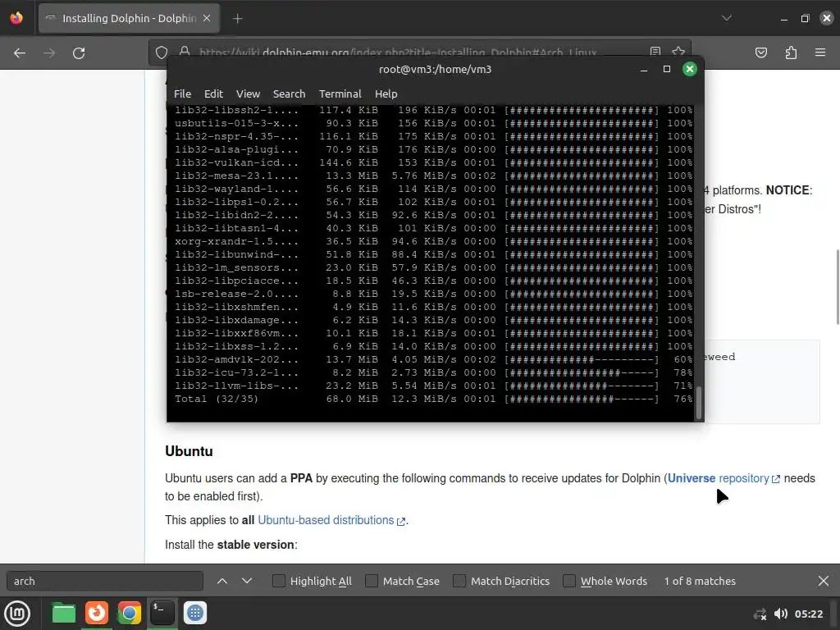Close the terminal with green X button
The height and width of the screenshot is (630, 840).
pos(689,69)
